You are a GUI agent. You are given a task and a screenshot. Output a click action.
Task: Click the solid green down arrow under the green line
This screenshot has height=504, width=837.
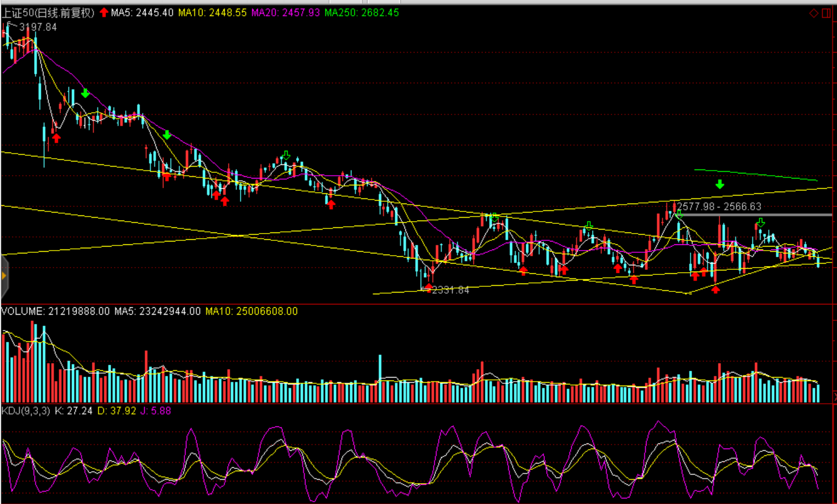click(x=720, y=184)
